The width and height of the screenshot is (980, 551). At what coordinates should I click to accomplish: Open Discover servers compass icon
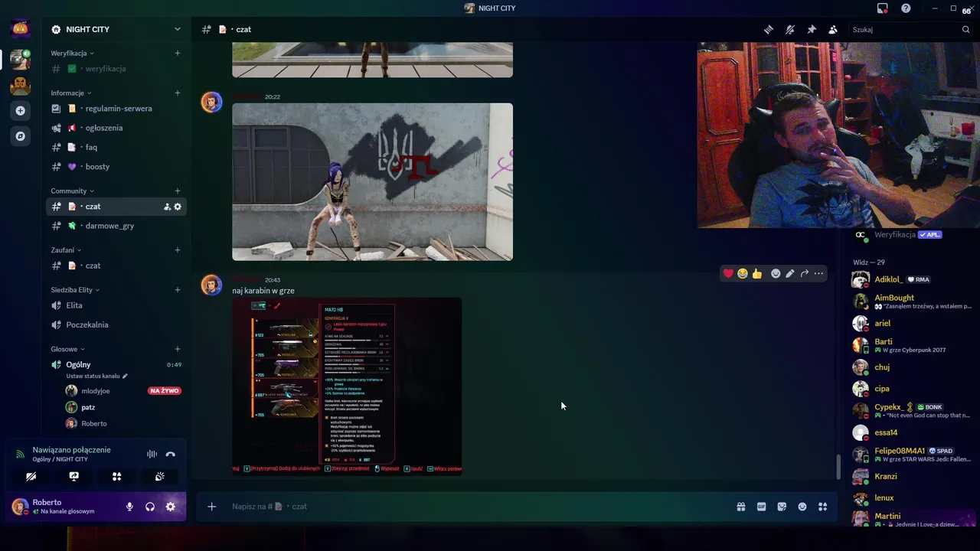point(20,136)
